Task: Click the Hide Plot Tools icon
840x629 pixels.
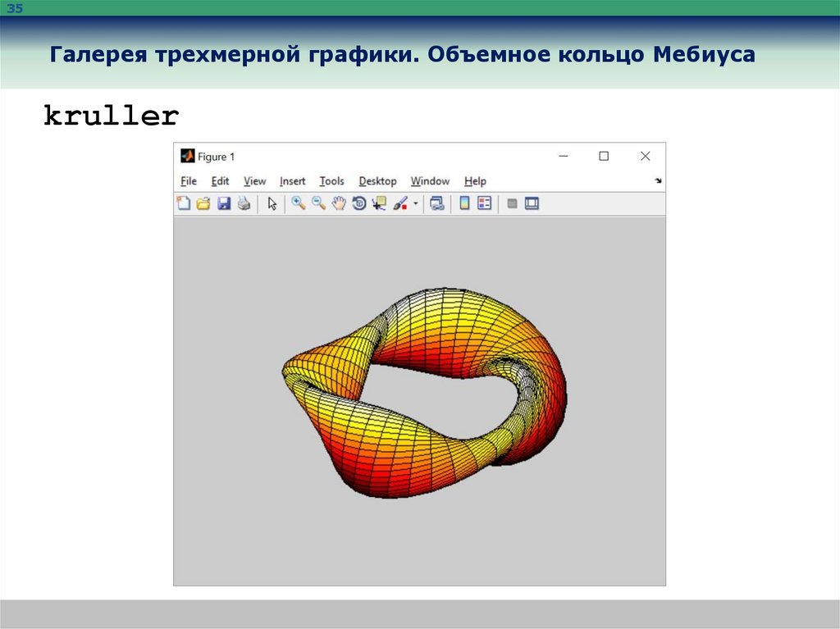Action: [x=512, y=203]
